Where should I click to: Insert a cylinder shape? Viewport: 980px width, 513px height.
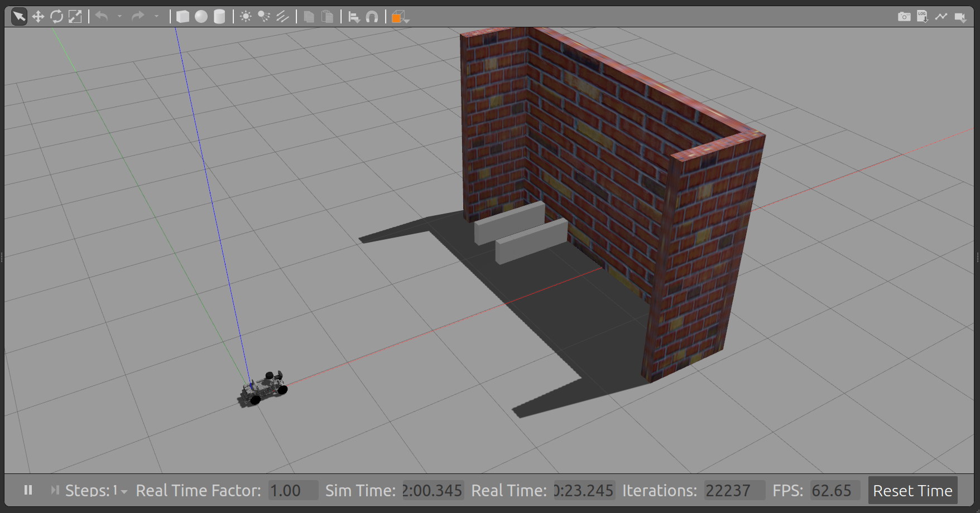pyautogui.click(x=219, y=17)
